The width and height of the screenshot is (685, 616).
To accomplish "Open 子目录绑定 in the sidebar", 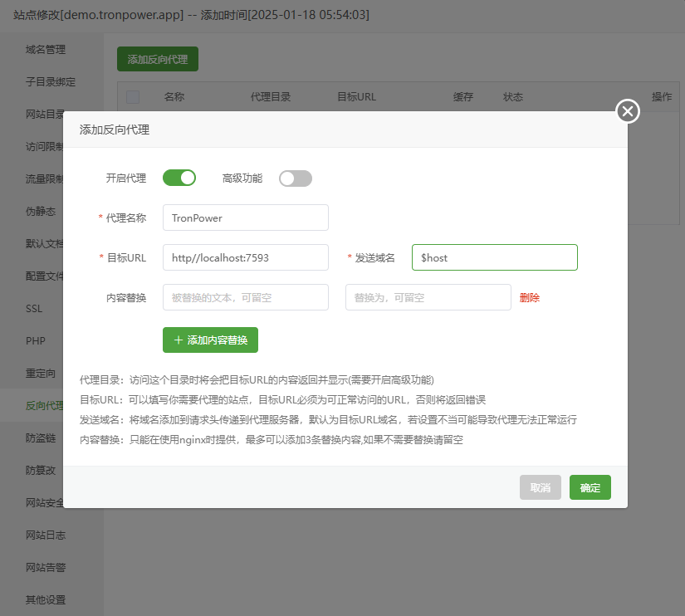I will click(x=51, y=82).
